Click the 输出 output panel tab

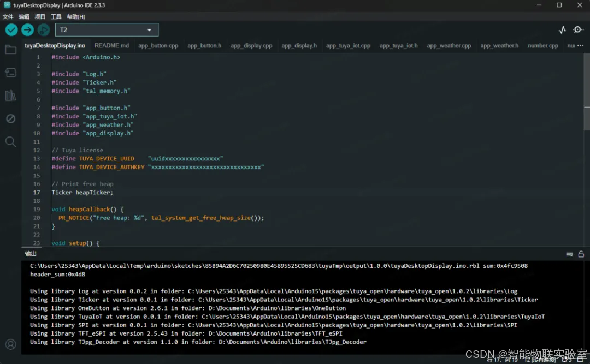click(x=31, y=254)
